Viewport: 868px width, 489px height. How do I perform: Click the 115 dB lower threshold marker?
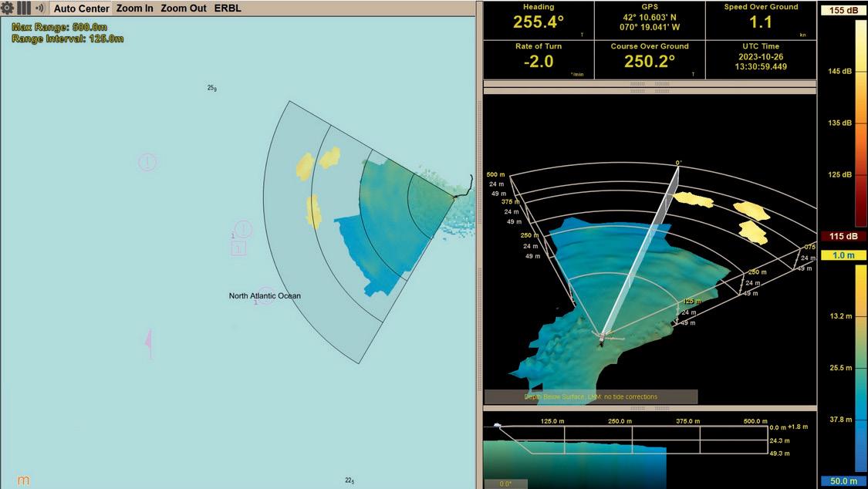tap(843, 236)
